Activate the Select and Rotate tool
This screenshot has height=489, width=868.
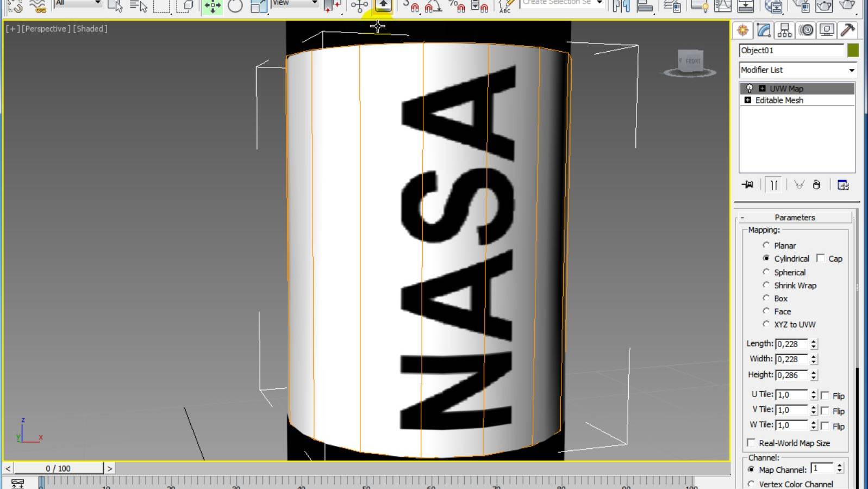click(235, 6)
